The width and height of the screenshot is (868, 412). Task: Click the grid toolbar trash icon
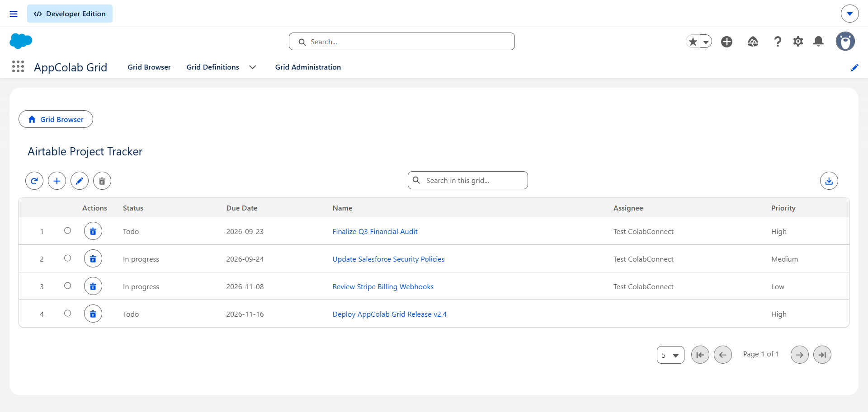pos(102,181)
